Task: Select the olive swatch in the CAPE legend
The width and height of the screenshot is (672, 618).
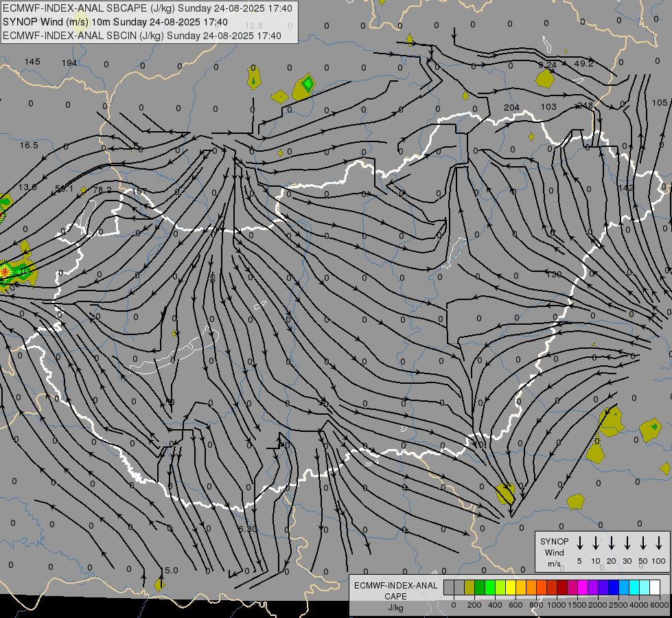Action: (x=470, y=587)
